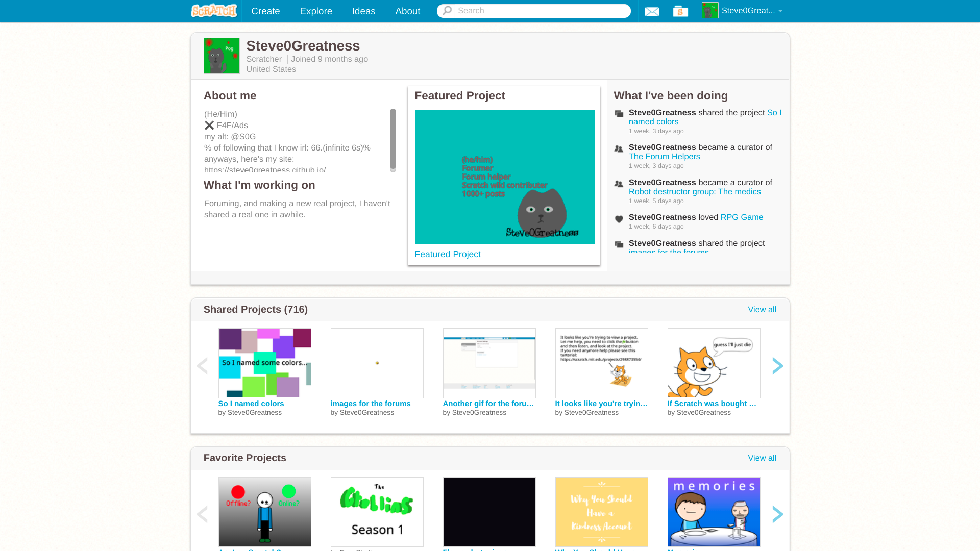Show previous shared projects with left arrow

click(202, 366)
